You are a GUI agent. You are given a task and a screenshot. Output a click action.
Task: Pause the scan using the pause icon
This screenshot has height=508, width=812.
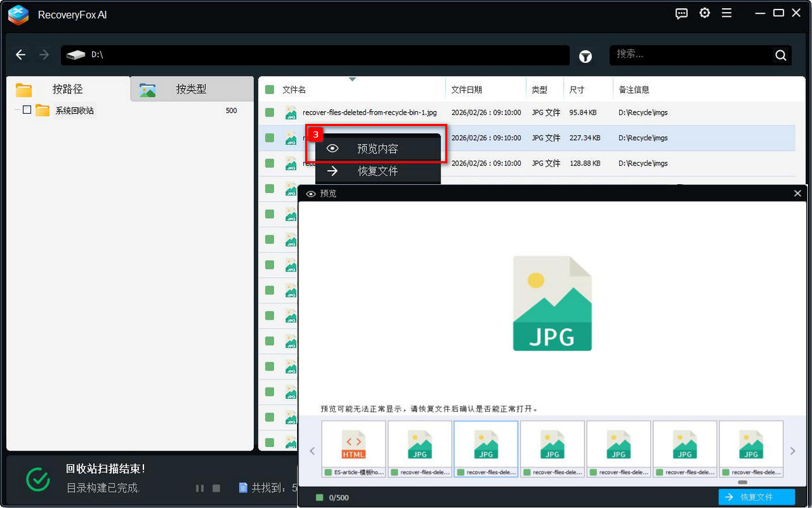tap(200, 488)
